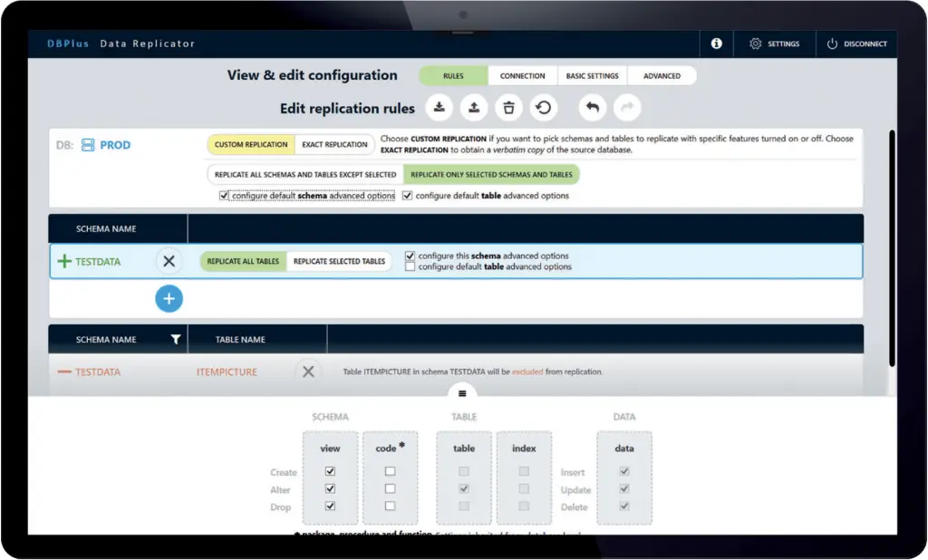This screenshot has width=928, height=560.
Task: Expand panel using the hamburger handle
Action: [x=462, y=393]
